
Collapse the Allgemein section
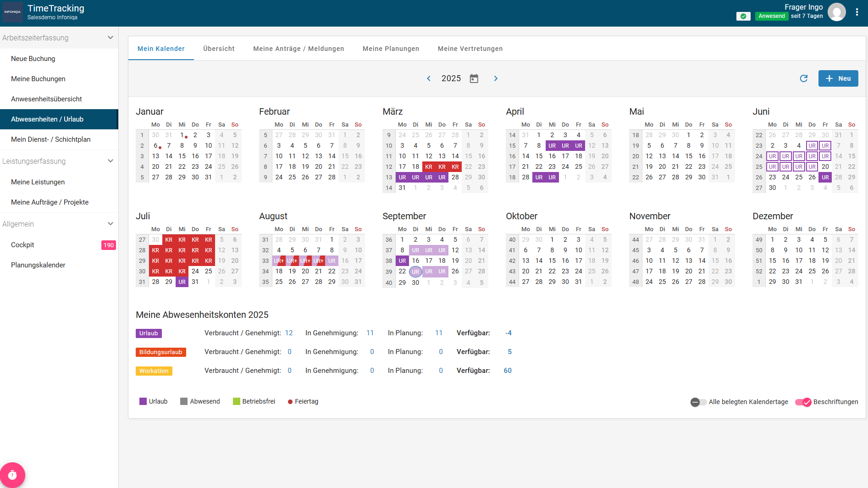(x=111, y=224)
